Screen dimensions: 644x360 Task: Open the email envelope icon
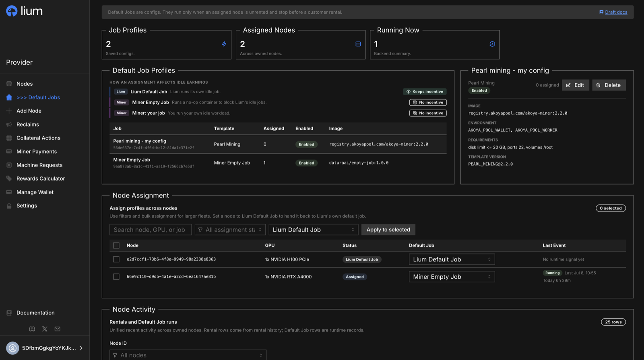(58, 329)
